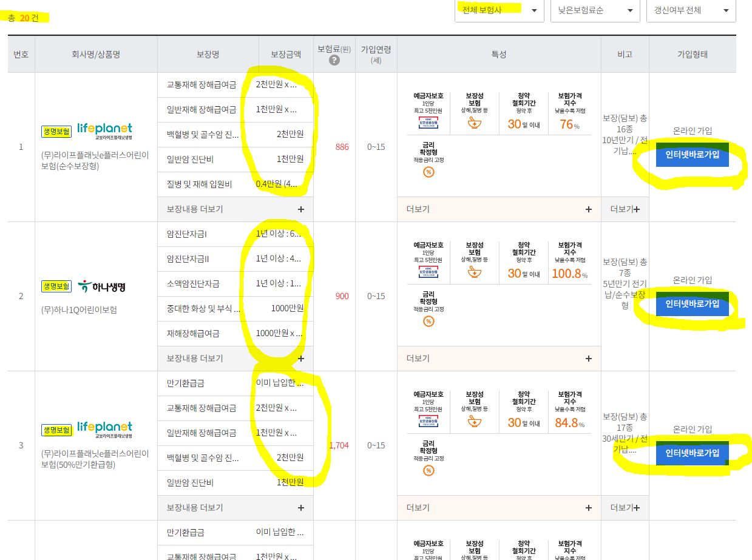Expand 비고 더보기 in the 순수보장형 row
The height and width of the screenshot is (560, 752).
(625, 209)
